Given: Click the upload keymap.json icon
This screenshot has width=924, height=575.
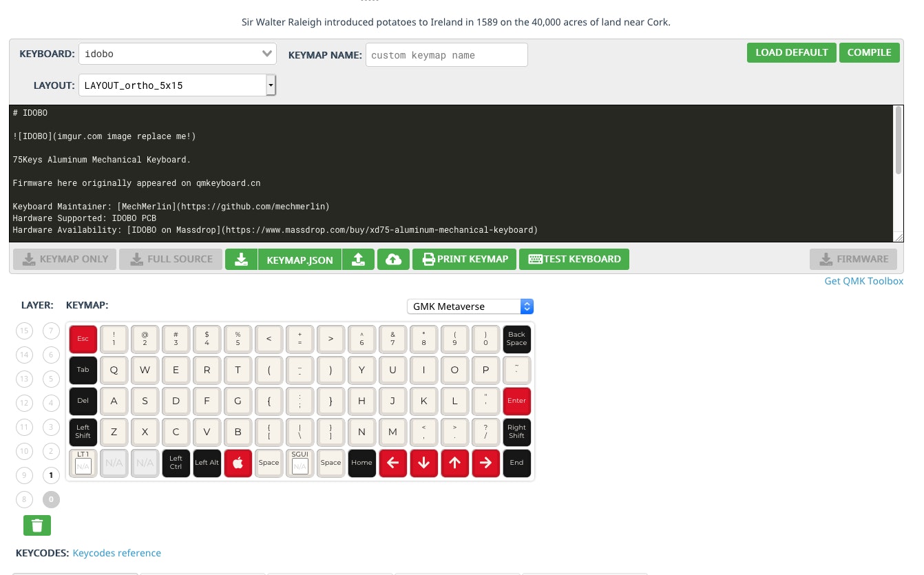Looking at the screenshot, I should [358, 259].
